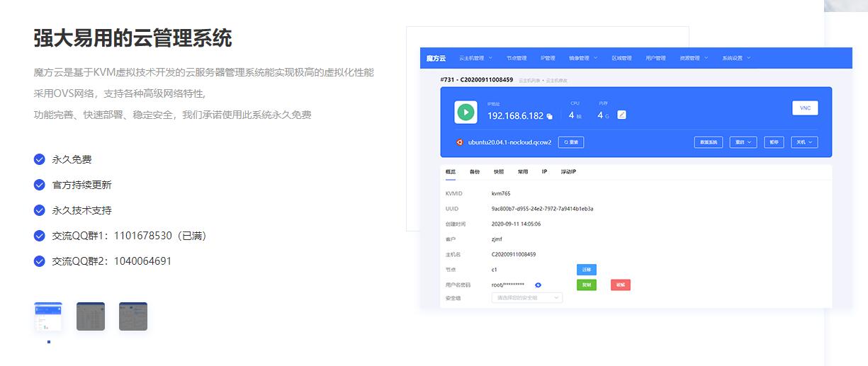
Task: Click the 主机名 value C20200911008459
Action: (514, 254)
